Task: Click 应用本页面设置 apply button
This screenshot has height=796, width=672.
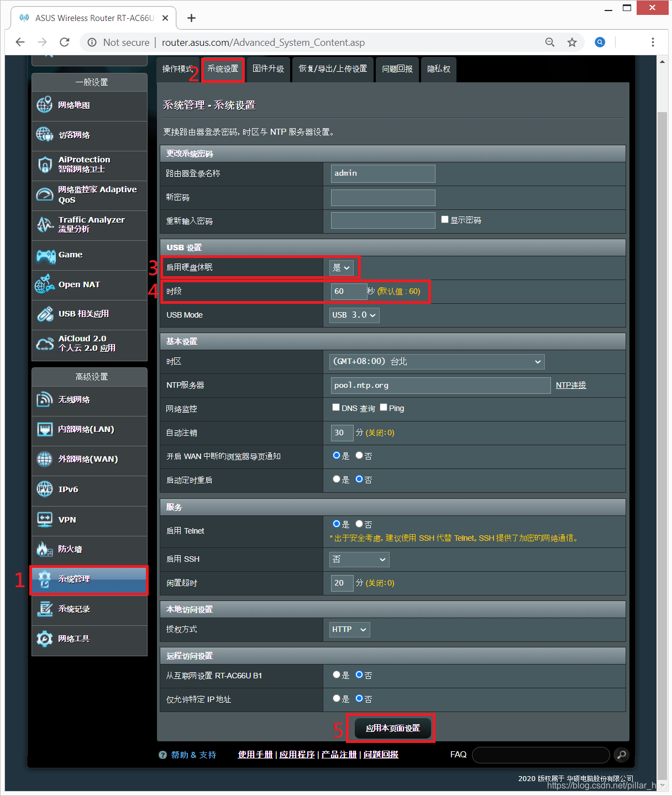Action: (x=393, y=729)
